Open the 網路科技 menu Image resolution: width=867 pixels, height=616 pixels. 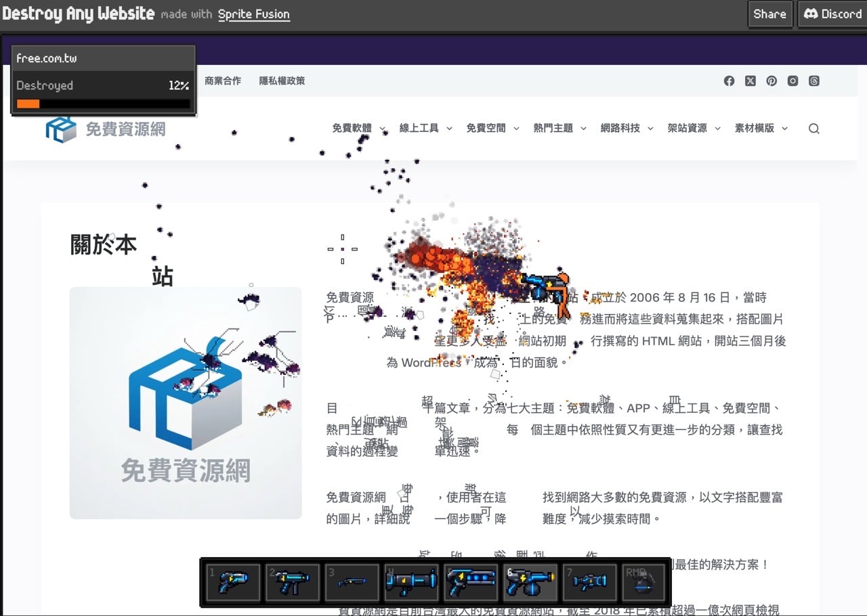coord(620,128)
